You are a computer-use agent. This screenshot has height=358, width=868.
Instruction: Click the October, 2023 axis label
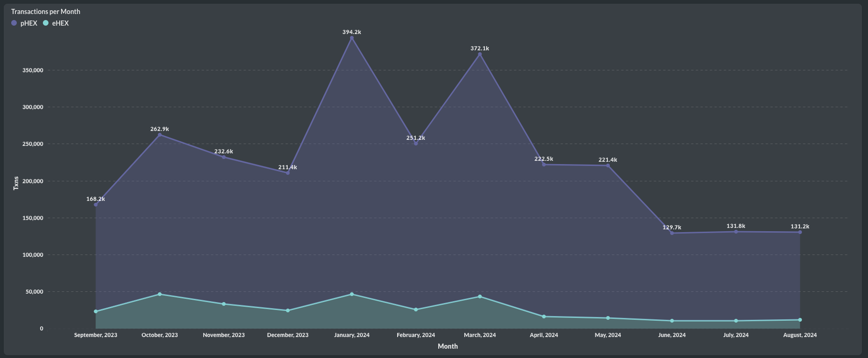[159, 335]
